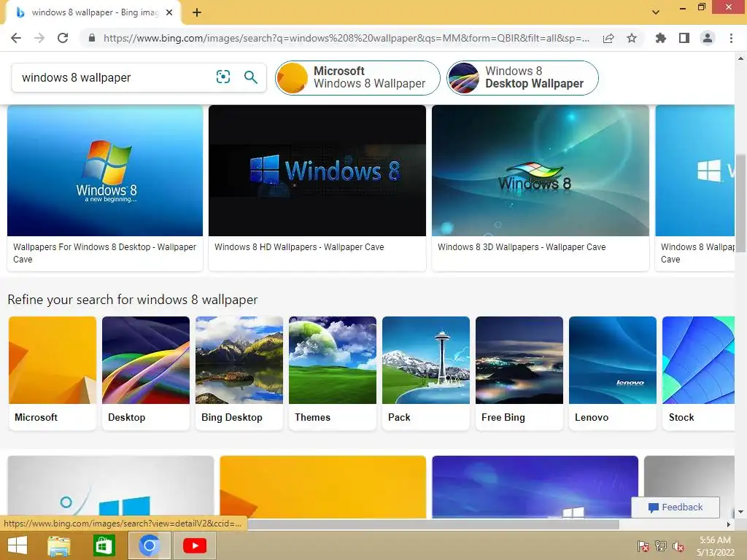747x560 pixels.
Task: Open a new browser tab
Action: 197,13
